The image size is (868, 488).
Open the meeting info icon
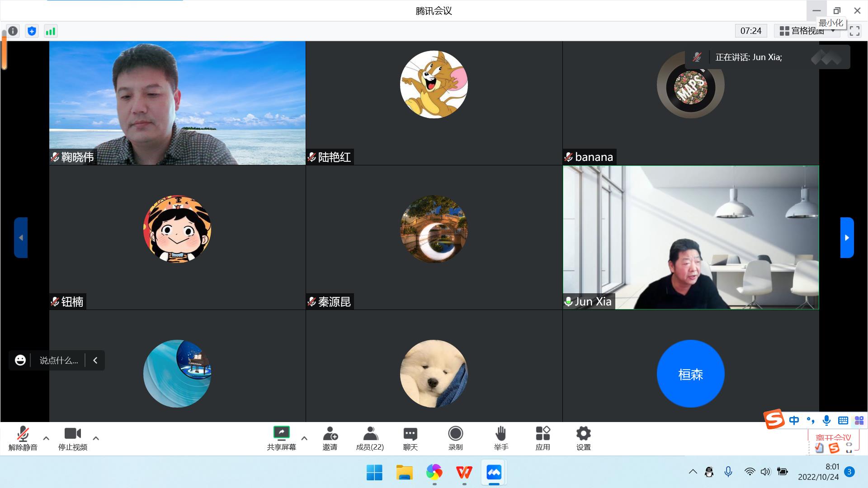[x=13, y=31]
